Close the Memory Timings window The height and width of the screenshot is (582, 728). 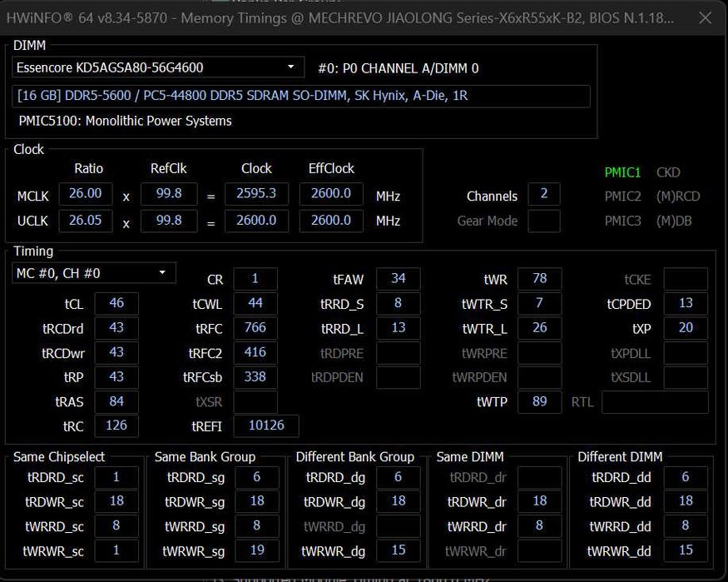[706, 17]
